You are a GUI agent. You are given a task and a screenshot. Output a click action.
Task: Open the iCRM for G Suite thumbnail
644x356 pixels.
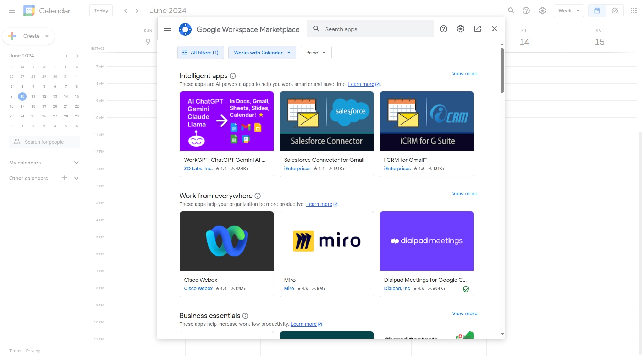click(x=427, y=121)
